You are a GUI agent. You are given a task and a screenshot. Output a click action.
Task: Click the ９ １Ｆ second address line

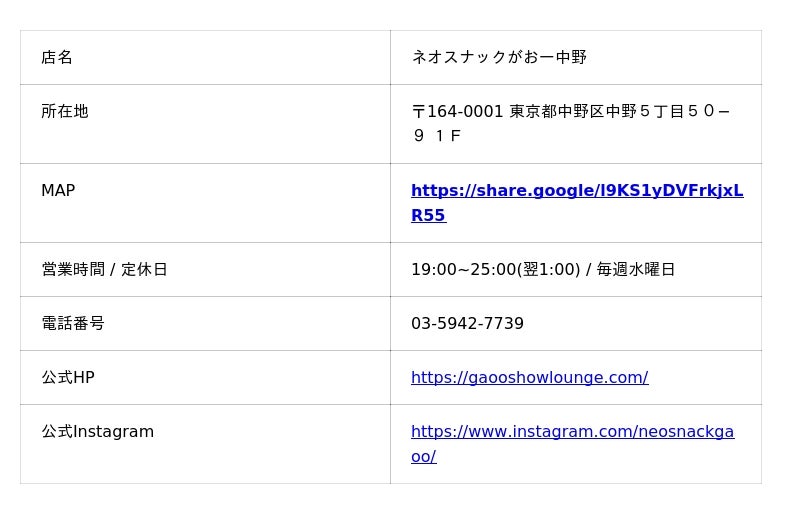(x=437, y=136)
